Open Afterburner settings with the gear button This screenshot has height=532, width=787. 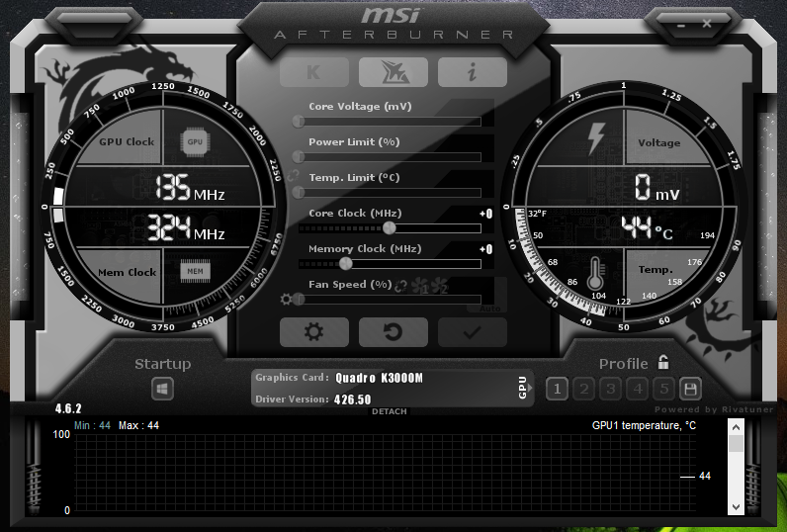pyautogui.click(x=314, y=331)
